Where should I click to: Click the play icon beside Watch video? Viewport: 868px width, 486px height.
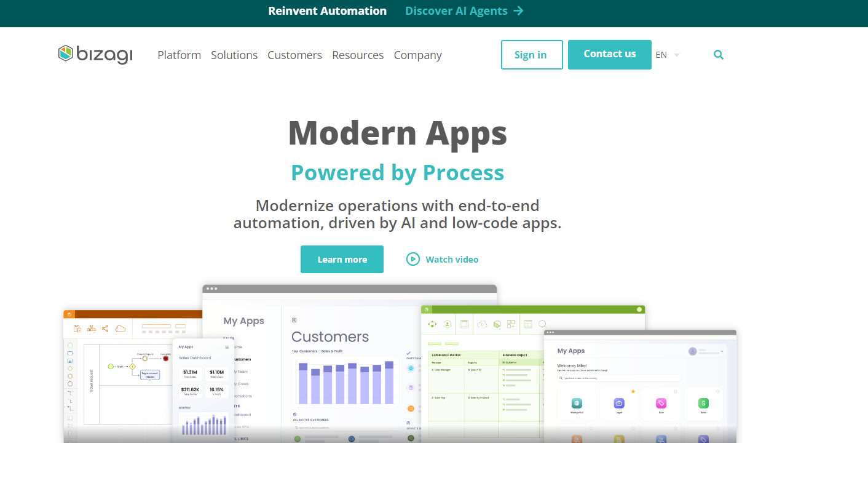point(413,259)
